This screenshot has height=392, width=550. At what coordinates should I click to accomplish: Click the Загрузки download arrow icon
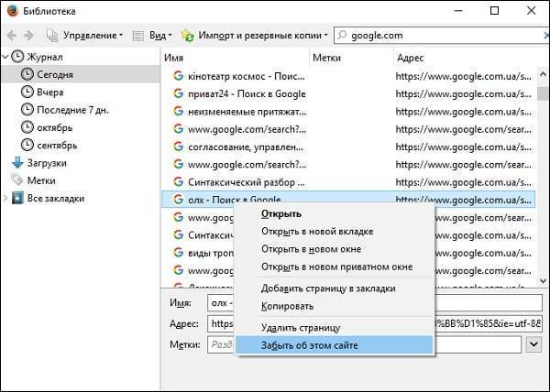16,162
